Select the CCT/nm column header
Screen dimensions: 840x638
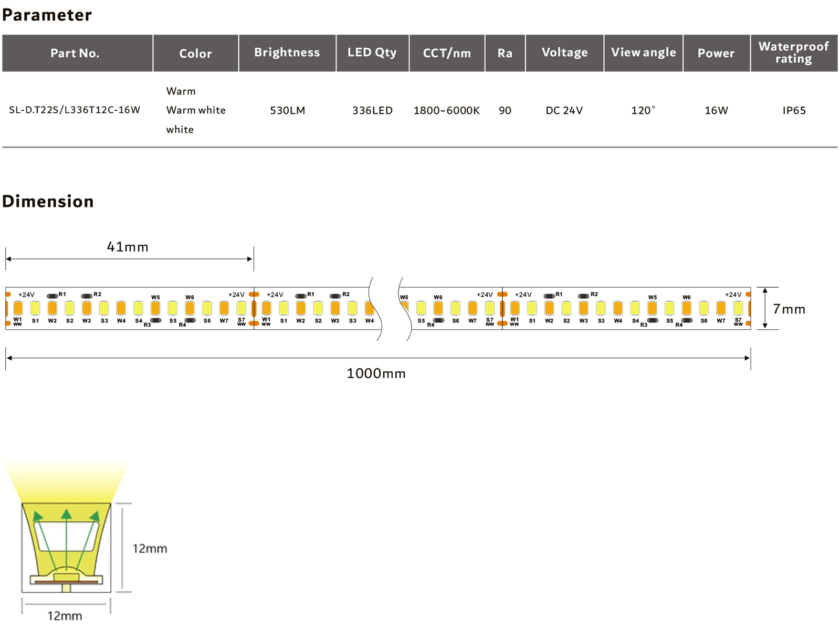click(447, 53)
